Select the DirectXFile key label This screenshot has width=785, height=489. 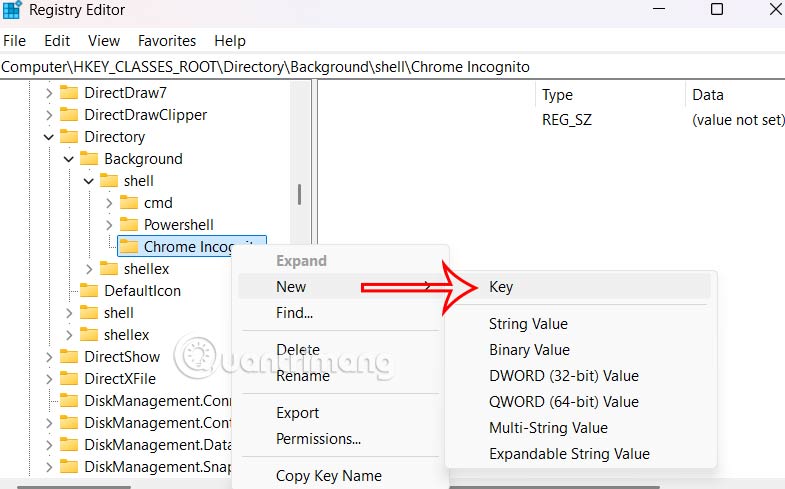pos(120,379)
